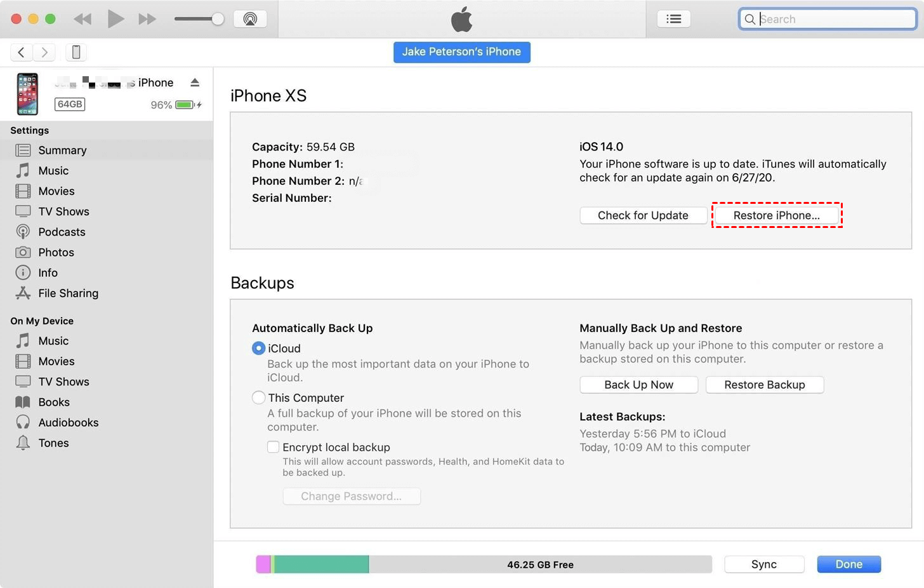Viewport: 924px width, 588px height.
Task: Click the iPhone device icon button
Action: (x=76, y=52)
